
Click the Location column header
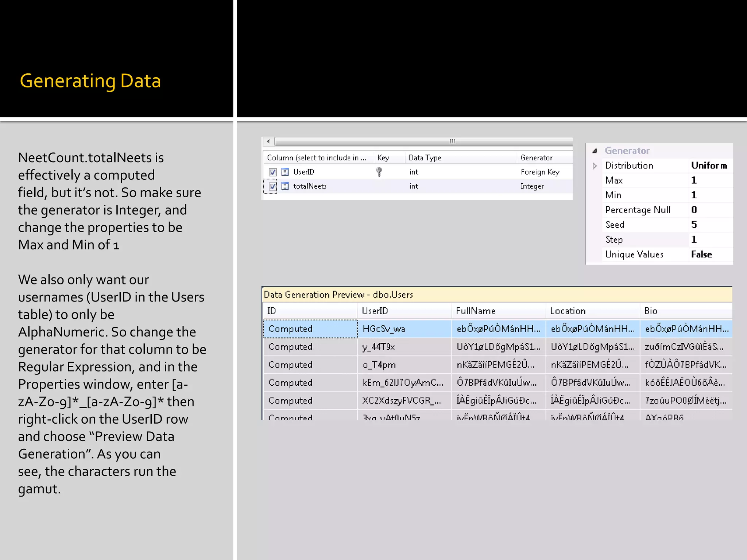[568, 311]
